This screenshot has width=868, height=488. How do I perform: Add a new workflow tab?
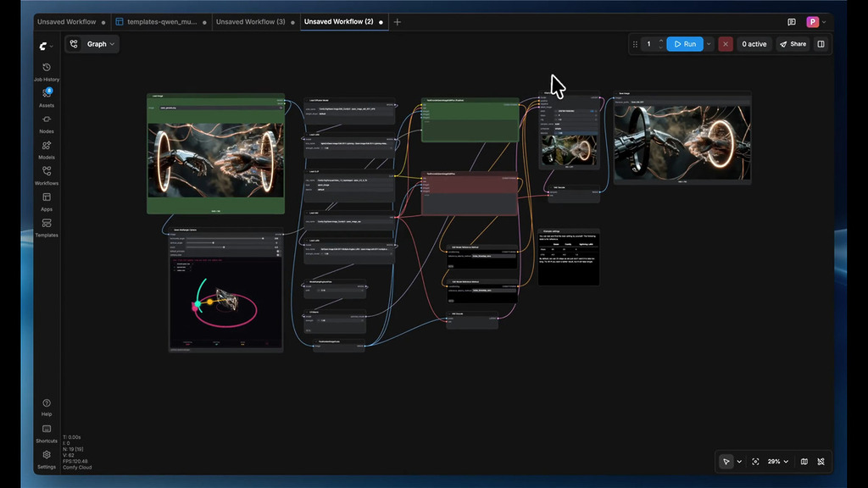398,22
